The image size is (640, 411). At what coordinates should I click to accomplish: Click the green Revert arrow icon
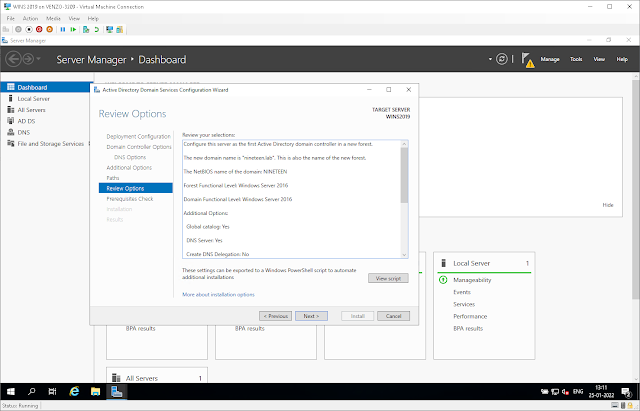point(97,29)
